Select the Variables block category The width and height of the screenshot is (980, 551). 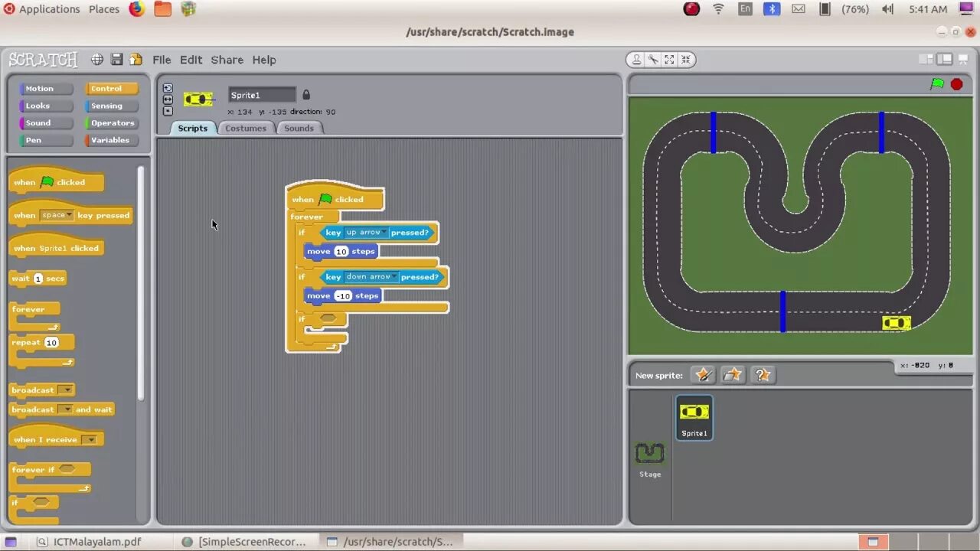point(112,140)
